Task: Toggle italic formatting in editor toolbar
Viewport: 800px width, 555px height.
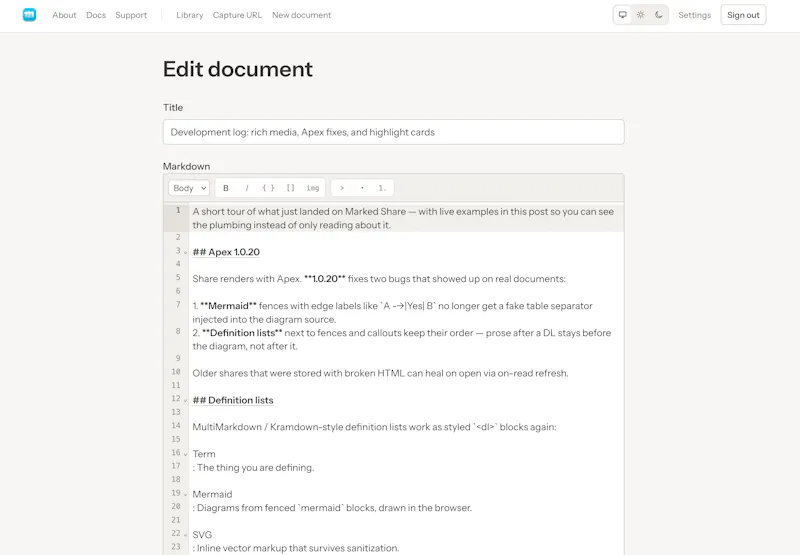Action: tap(247, 188)
